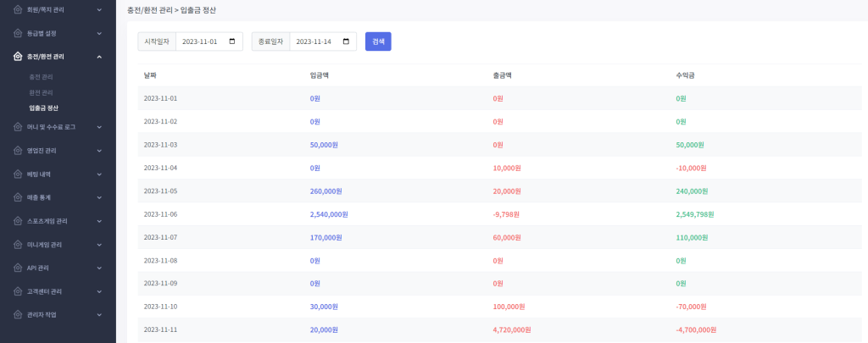Click the 100,000원 withdrawal amount
Viewport: 868px width, 343px height.
tap(509, 307)
